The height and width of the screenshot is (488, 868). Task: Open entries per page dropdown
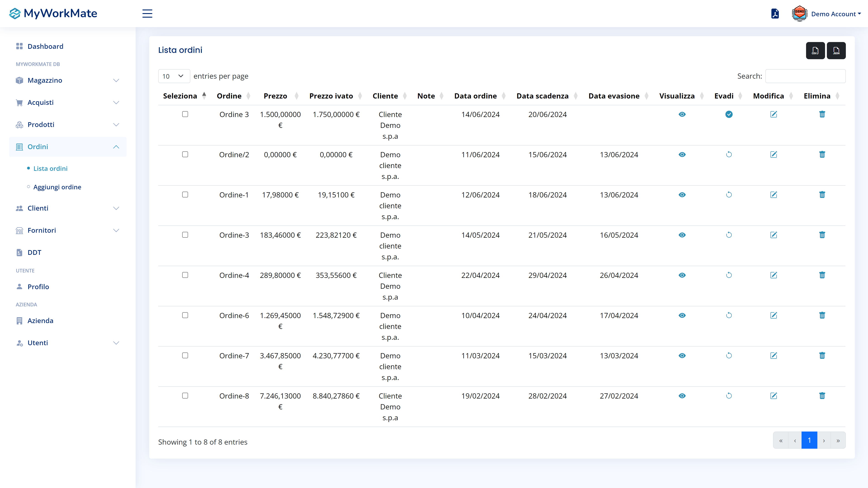(x=174, y=76)
